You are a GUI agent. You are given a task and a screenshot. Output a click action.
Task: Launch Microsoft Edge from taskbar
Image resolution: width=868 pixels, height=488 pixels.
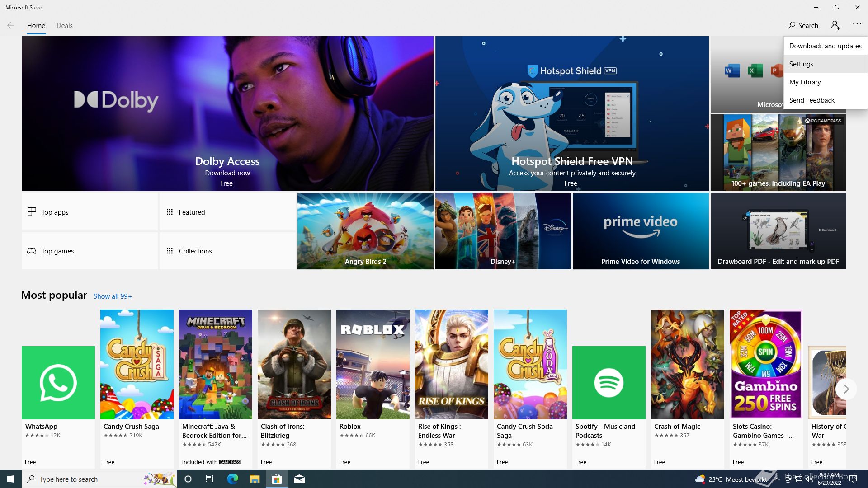click(x=232, y=479)
